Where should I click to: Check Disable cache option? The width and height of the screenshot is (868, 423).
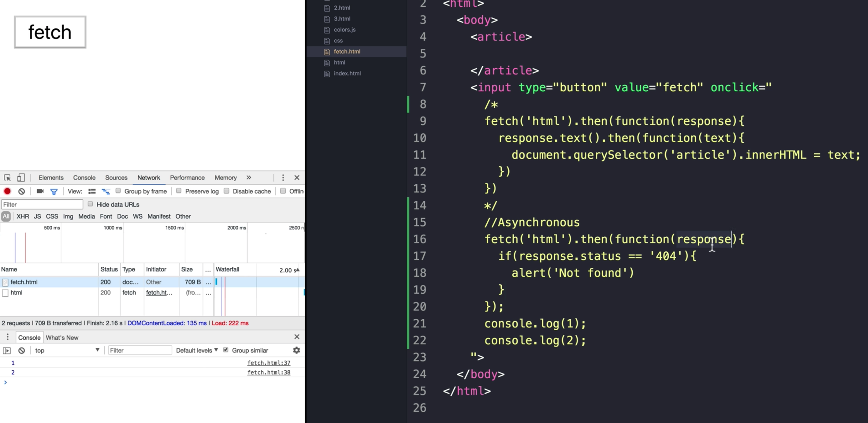coord(226,191)
